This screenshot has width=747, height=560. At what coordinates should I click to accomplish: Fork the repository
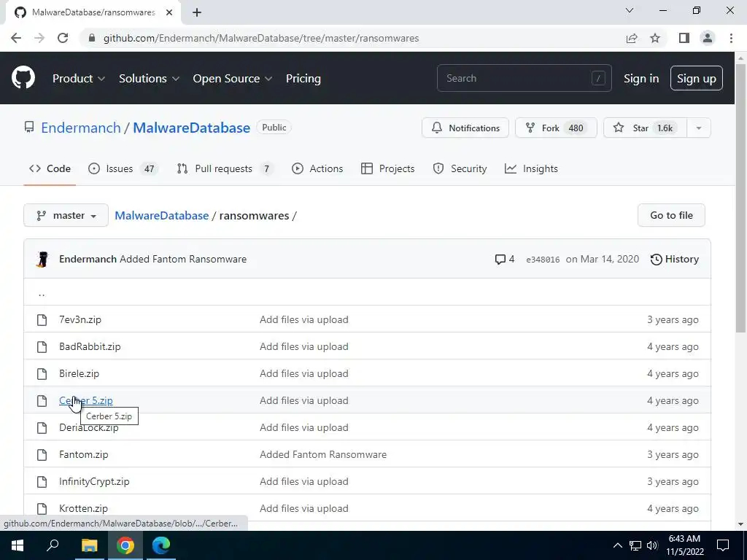pos(556,128)
